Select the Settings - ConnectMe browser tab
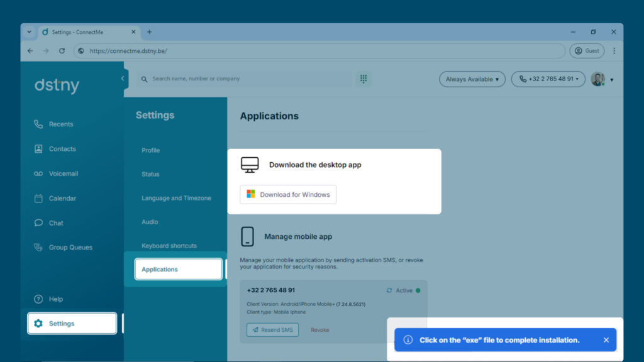 click(x=89, y=32)
